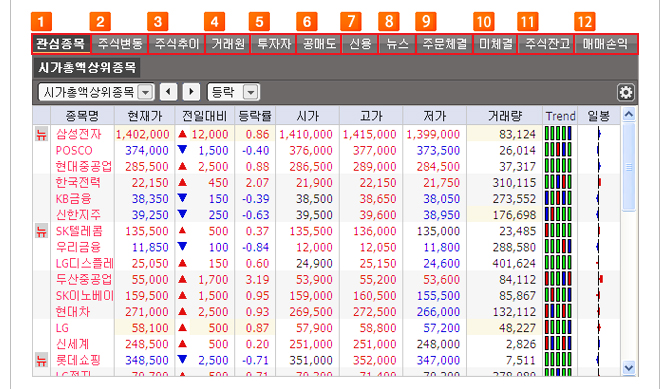Select the 롯데쇼핑 stock name

pos(78,360)
